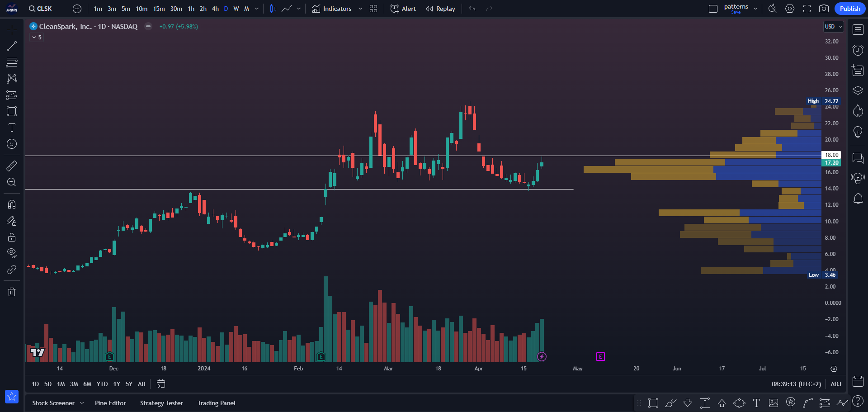Expand the timeframe interval dropdown
Image resolution: width=868 pixels, height=412 pixels.
pyautogui.click(x=257, y=9)
